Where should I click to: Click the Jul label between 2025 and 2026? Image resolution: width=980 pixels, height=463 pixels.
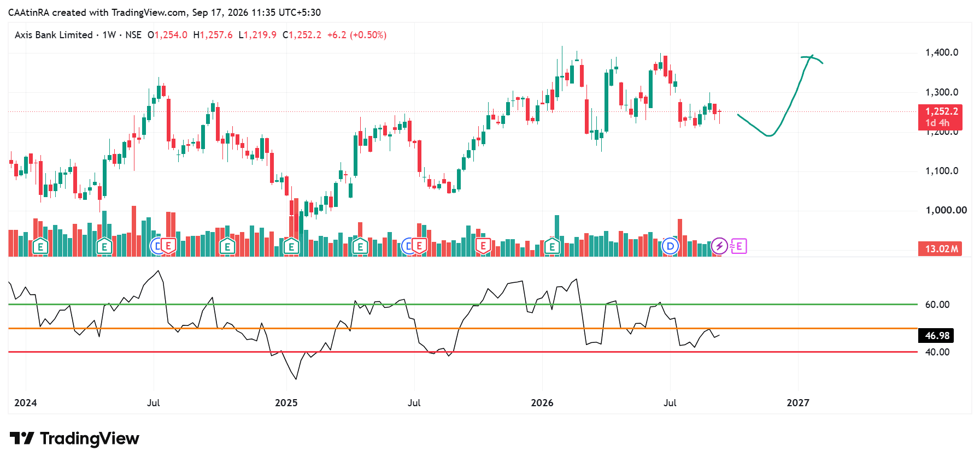point(414,403)
